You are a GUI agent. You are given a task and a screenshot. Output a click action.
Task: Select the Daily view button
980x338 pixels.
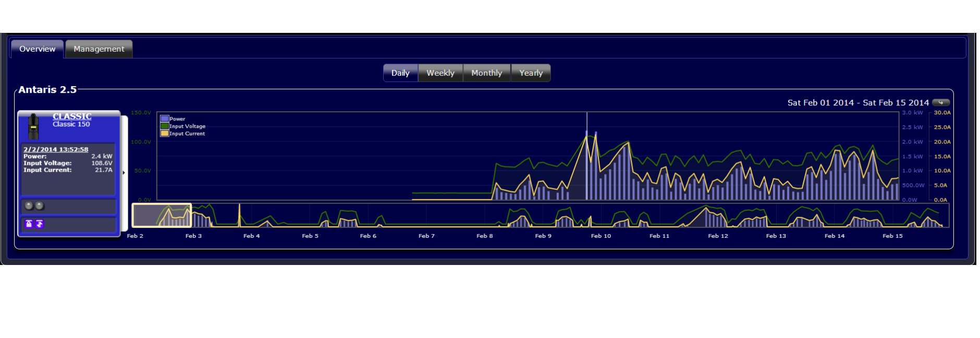click(x=400, y=73)
